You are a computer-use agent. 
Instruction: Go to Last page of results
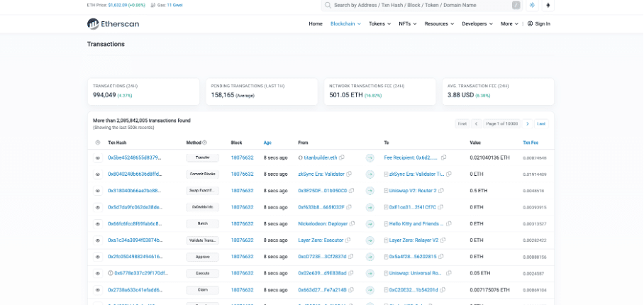(x=541, y=123)
